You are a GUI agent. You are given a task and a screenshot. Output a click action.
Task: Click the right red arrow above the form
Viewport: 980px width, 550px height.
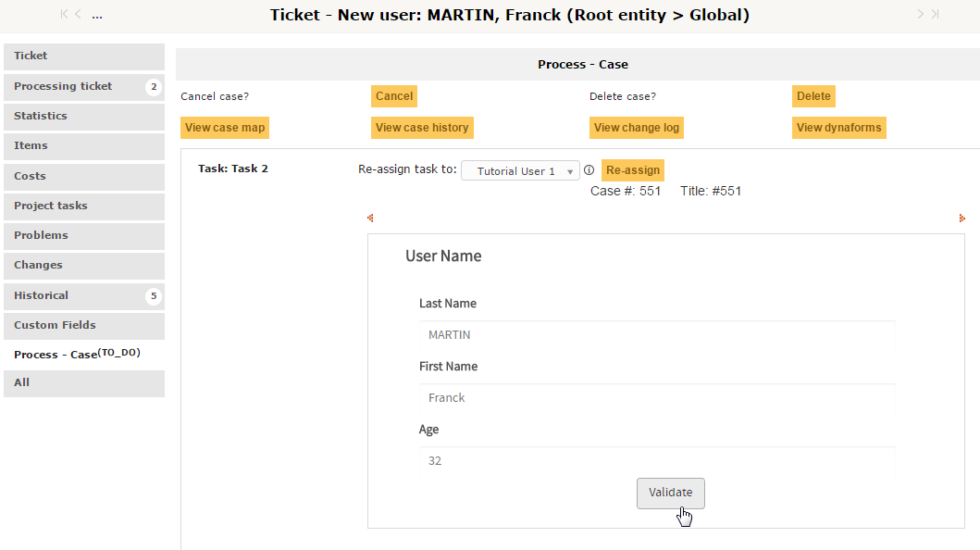click(962, 219)
